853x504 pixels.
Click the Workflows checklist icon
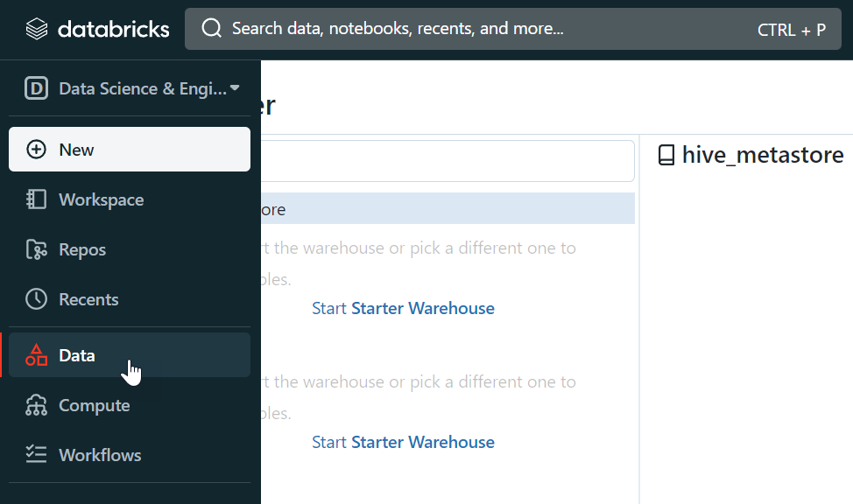(x=35, y=454)
